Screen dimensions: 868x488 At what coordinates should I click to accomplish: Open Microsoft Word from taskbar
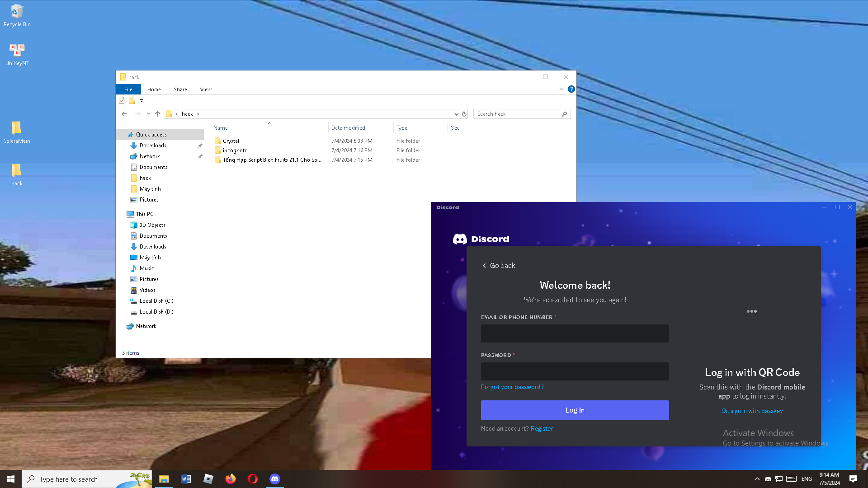tap(186, 479)
